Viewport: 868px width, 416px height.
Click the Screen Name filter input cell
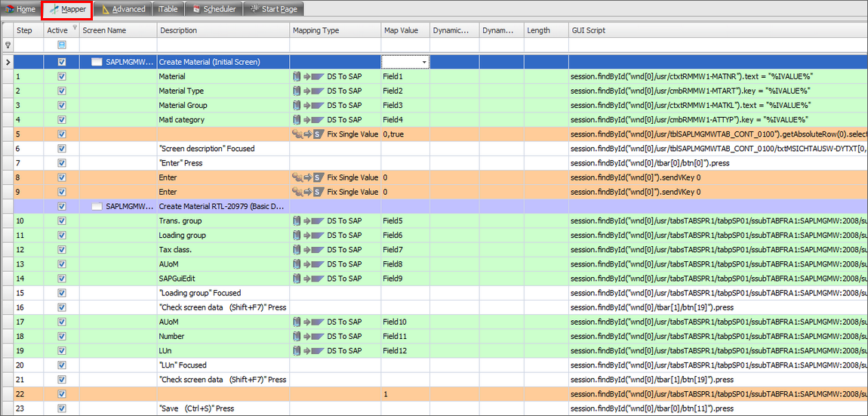click(x=119, y=45)
